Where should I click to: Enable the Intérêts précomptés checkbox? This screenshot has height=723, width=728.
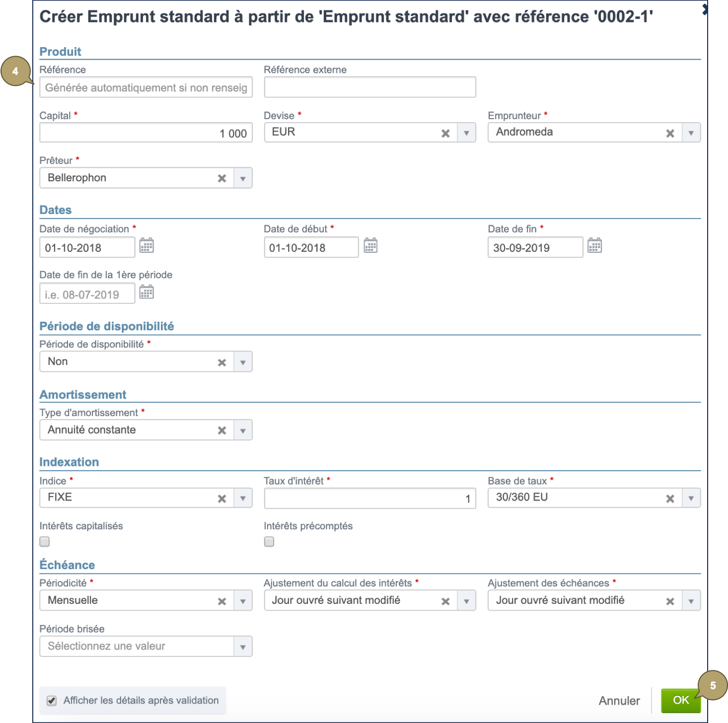point(269,541)
